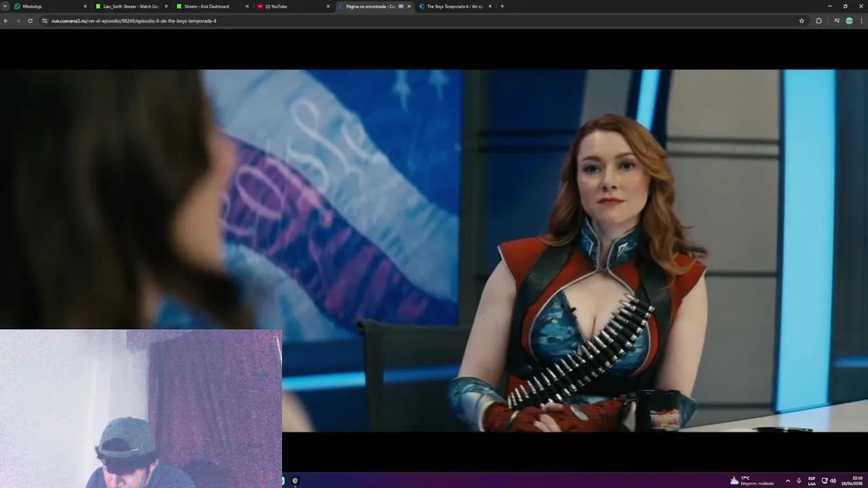
Task: Click the microphone tray icon
Action: [x=799, y=481]
